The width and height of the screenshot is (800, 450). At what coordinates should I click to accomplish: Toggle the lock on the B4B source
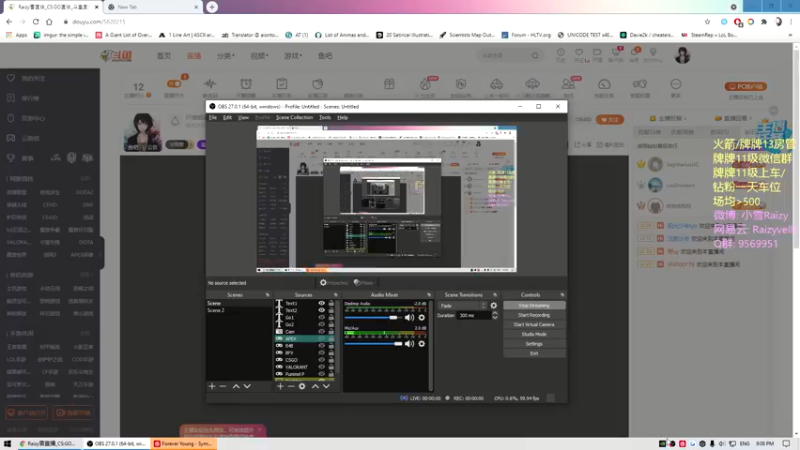point(331,345)
